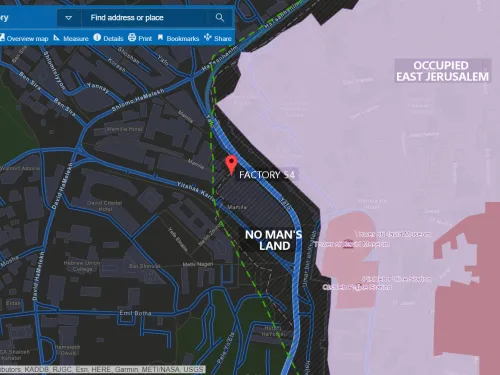This screenshot has height=375, width=500.
Task: Click the magnifier search icon
Action: coord(220,18)
